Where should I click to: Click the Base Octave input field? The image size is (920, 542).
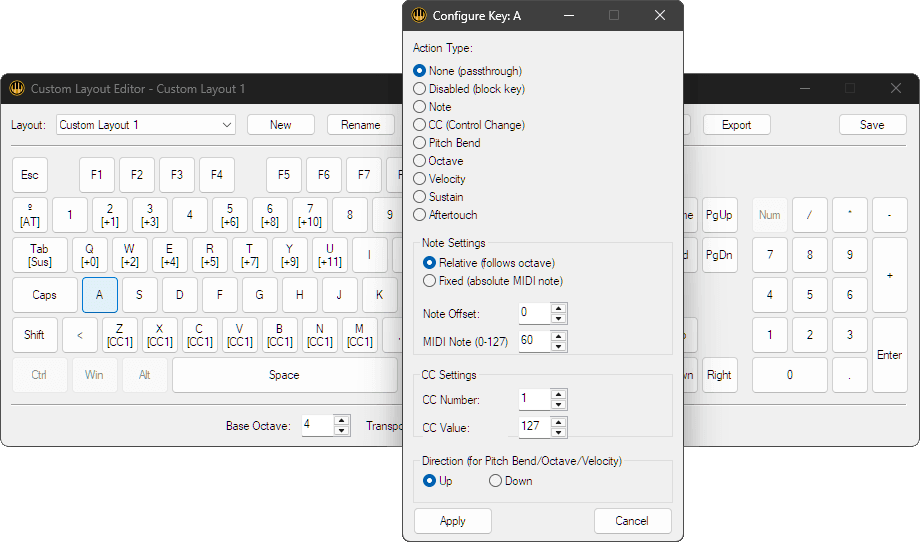318,425
